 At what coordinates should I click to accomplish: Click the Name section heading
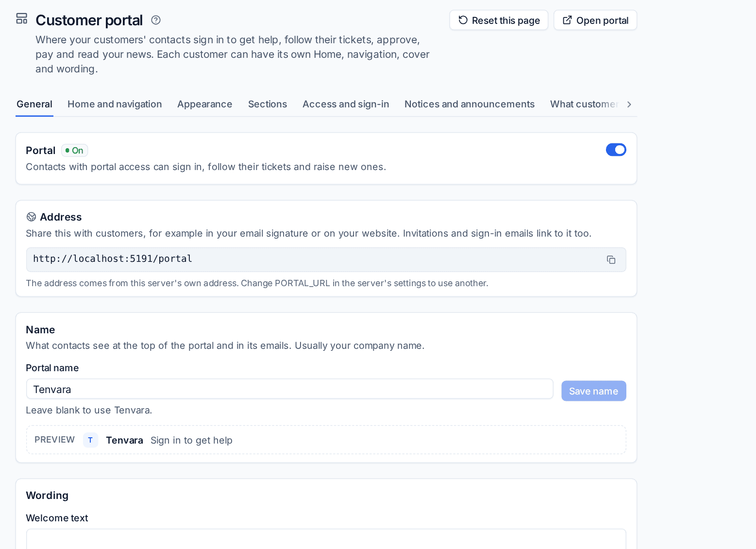(x=40, y=330)
